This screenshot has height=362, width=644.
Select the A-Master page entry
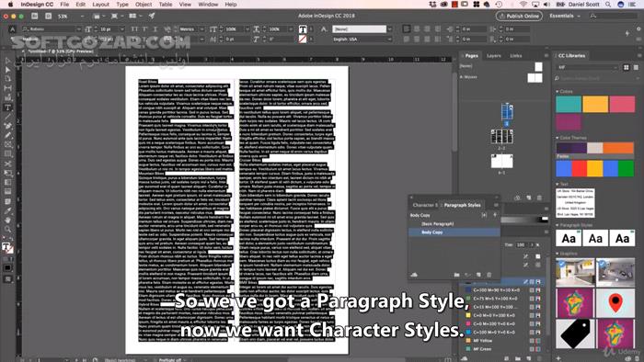(x=468, y=77)
